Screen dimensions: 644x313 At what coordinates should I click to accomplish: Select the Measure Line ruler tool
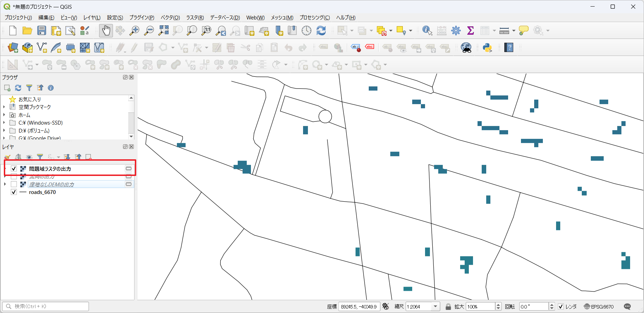click(504, 31)
